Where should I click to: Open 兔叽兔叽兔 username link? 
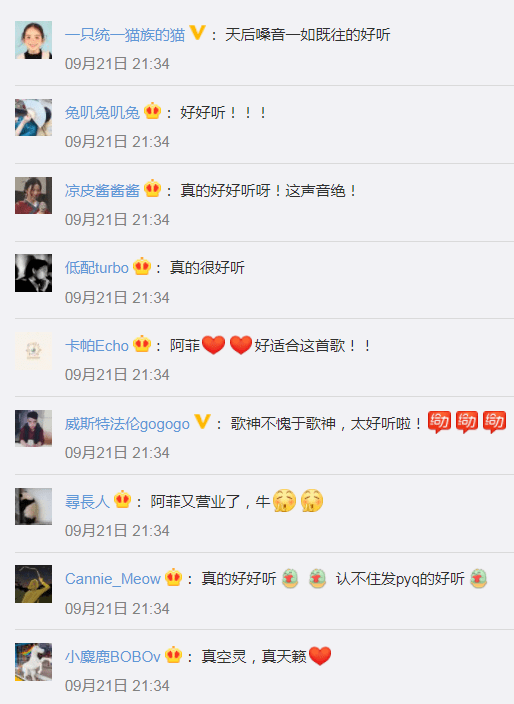click(102, 113)
